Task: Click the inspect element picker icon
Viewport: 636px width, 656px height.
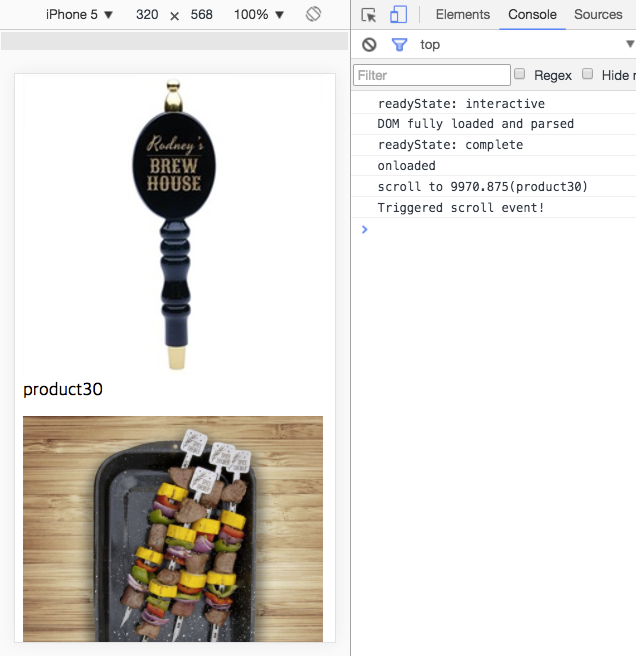Action: (369, 15)
